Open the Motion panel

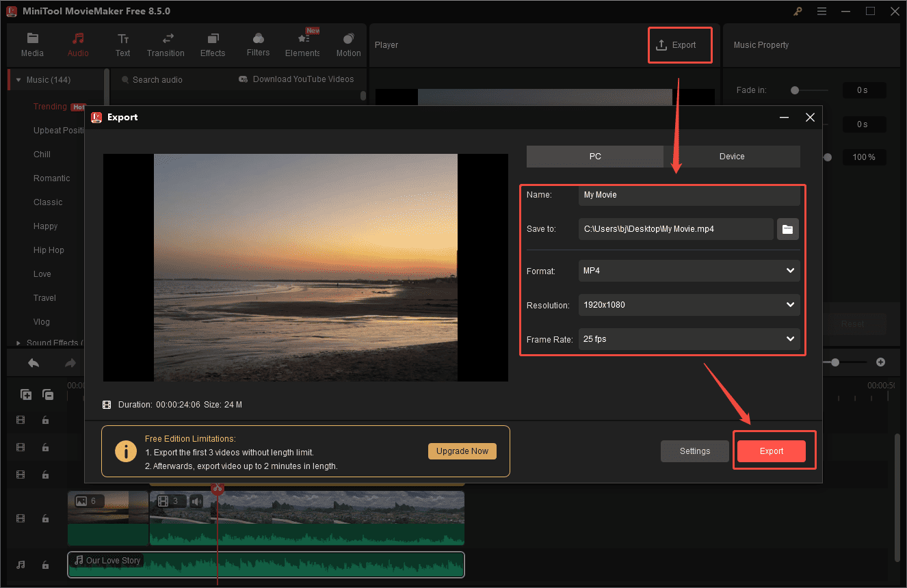click(x=348, y=44)
